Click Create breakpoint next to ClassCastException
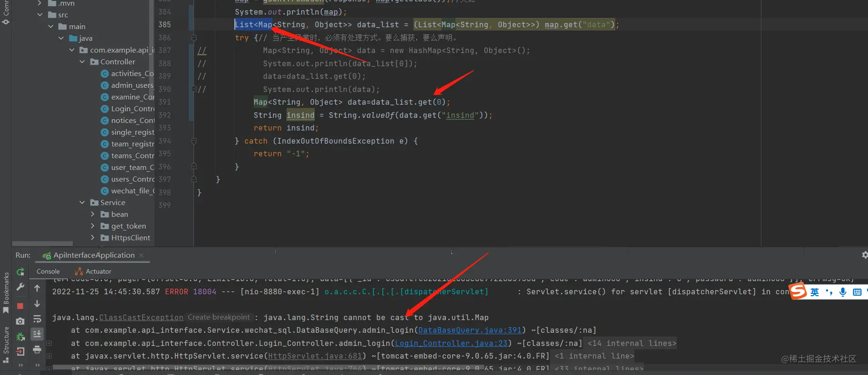 coord(219,317)
